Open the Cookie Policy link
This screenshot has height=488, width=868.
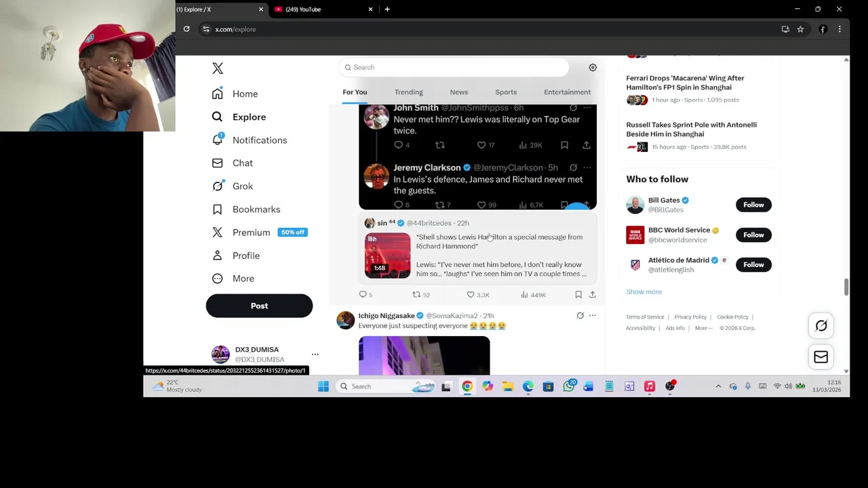pyautogui.click(x=732, y=317)
